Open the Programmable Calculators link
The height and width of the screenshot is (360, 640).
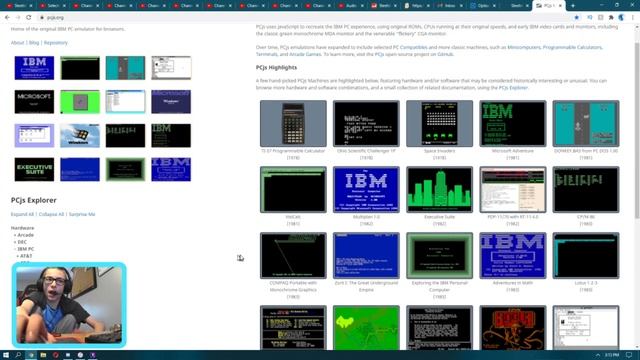click(572, 47)
